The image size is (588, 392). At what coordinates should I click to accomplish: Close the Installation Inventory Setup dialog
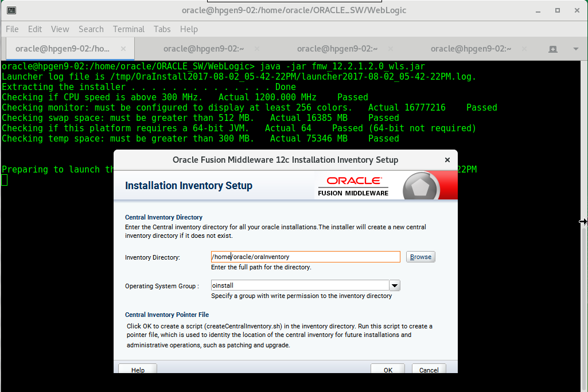pyautogui.click(x=447, y=160)
